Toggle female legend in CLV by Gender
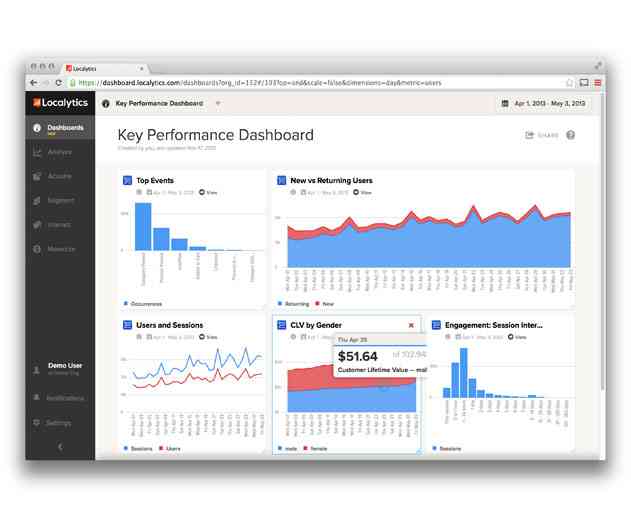Screen dimensions: 631x522 click(316, 448)
